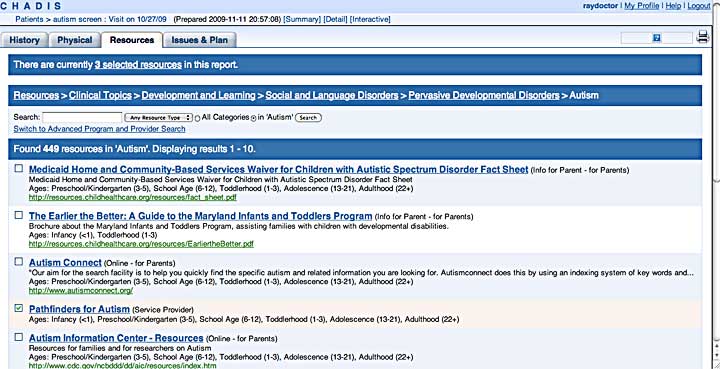
Task: Click the printer icon
Action: point(703,37)
